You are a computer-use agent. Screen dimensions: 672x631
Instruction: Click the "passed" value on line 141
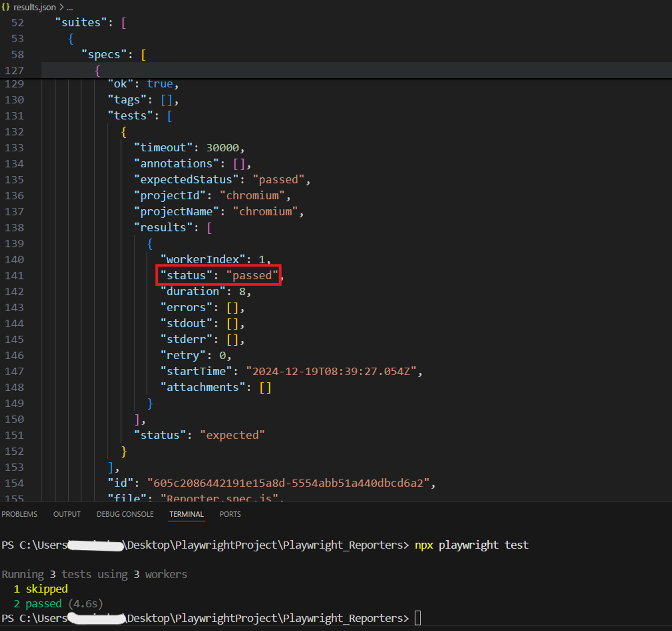coord(252,275)
